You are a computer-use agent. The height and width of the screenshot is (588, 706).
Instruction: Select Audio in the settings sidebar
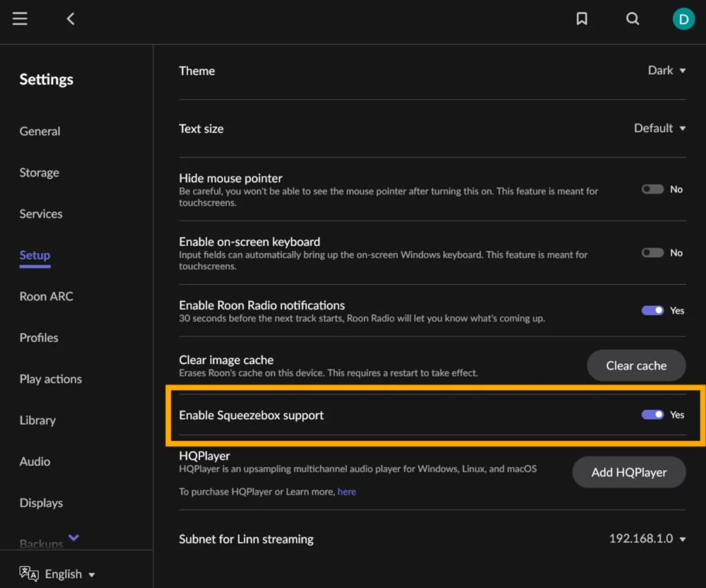coord(34,461)
